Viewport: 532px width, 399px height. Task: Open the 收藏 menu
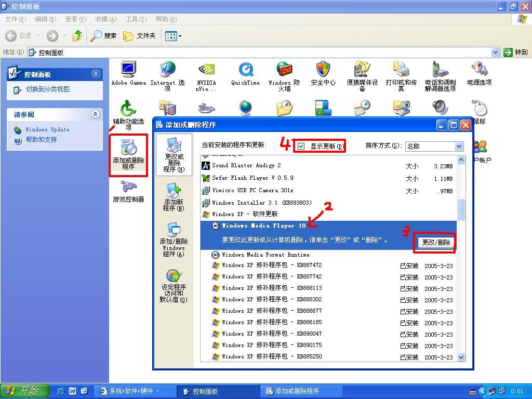[106, 19]
